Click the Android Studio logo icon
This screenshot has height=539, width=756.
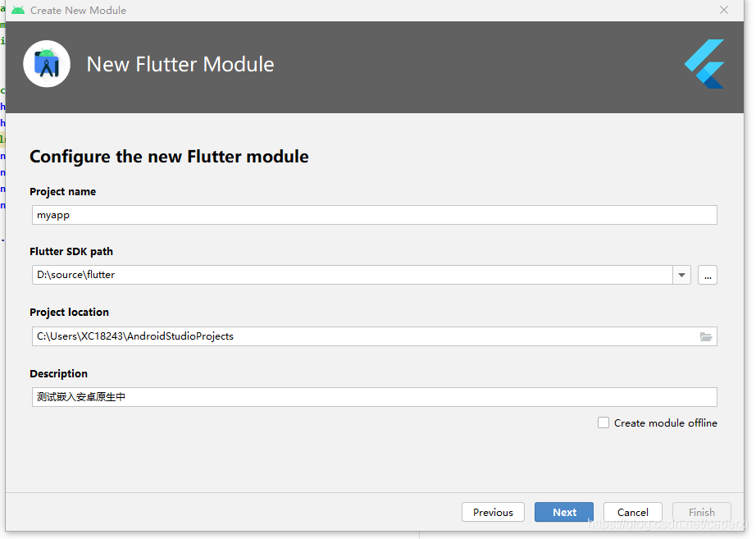47,64
